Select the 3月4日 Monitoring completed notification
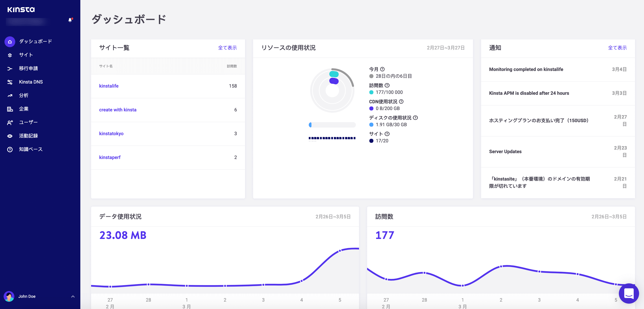The height and width of the screenshot is (309, 644). (526, 69)
